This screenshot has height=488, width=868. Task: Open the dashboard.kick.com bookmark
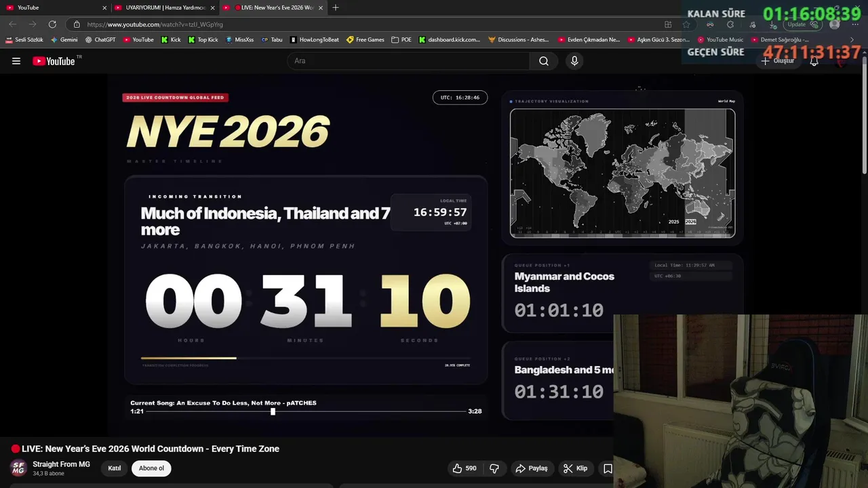tap(449, 40)
